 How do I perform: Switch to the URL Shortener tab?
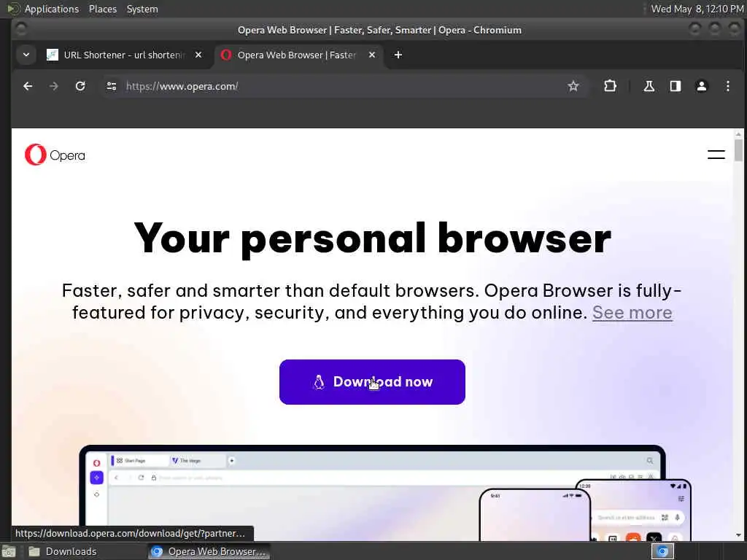pos(124,55)
